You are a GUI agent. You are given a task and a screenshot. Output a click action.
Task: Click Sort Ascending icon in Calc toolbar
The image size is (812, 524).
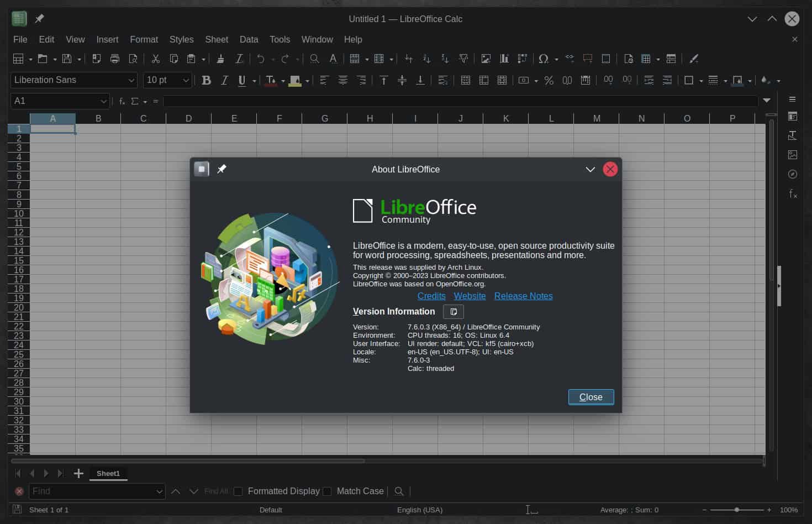[x=426, y=59]
